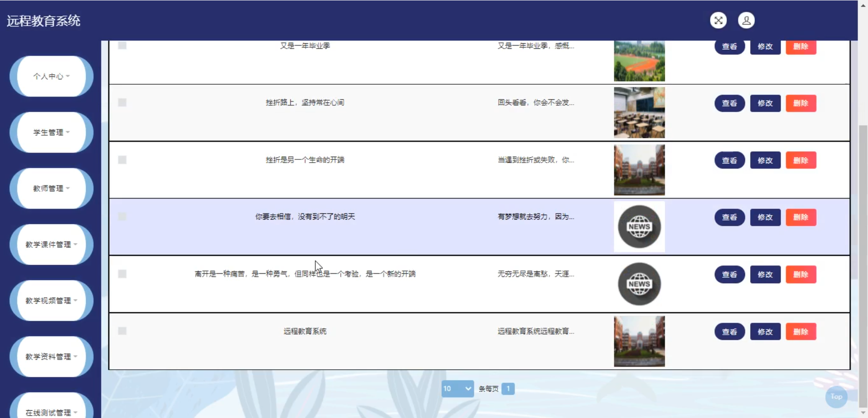Tick the checkbox for 又是一年毕业季

click(122, 46)
